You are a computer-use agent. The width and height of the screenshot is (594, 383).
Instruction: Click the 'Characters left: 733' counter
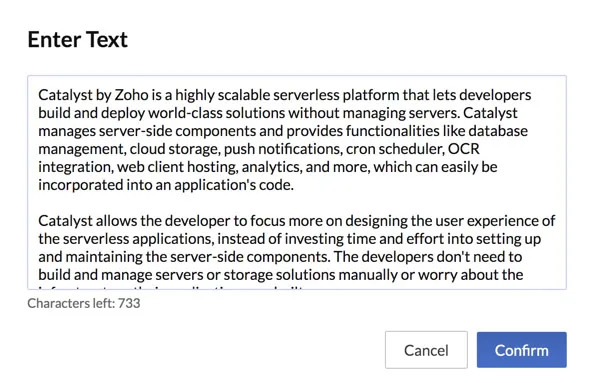coord(84,303)
